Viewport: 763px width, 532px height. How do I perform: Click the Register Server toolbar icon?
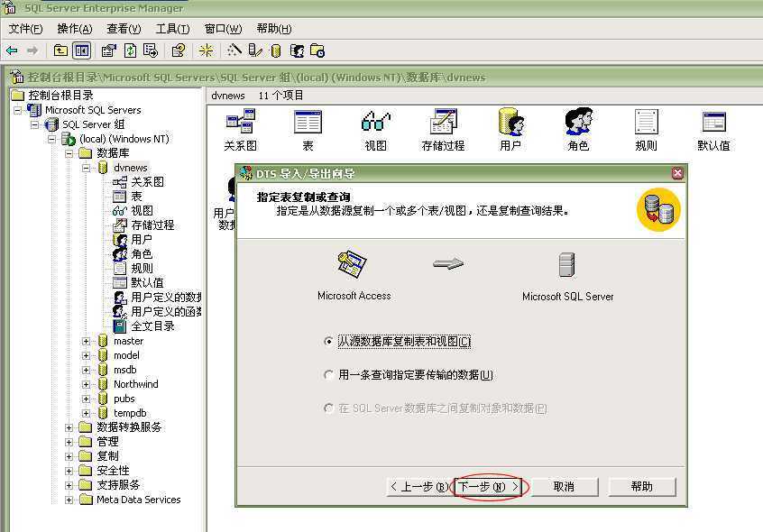tap(255, 50)
